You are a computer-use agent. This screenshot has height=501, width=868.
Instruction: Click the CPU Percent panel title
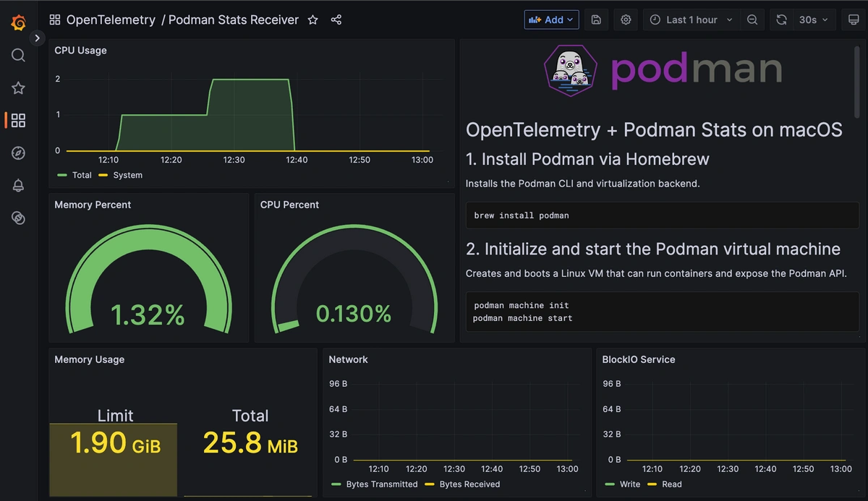[x=289, y=205]
